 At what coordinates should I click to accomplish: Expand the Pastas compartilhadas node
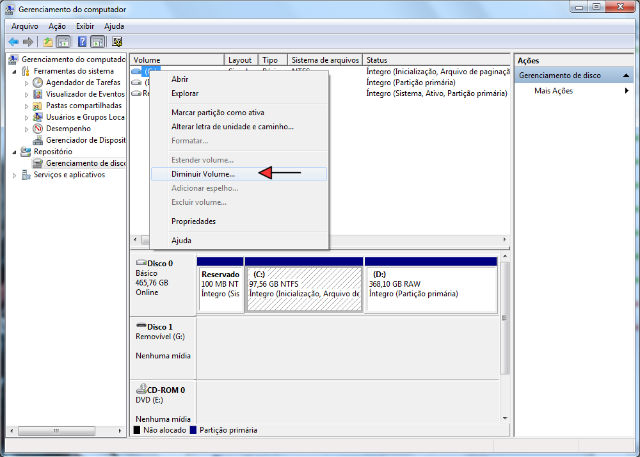pyautogui.click(x=27, y=106)
